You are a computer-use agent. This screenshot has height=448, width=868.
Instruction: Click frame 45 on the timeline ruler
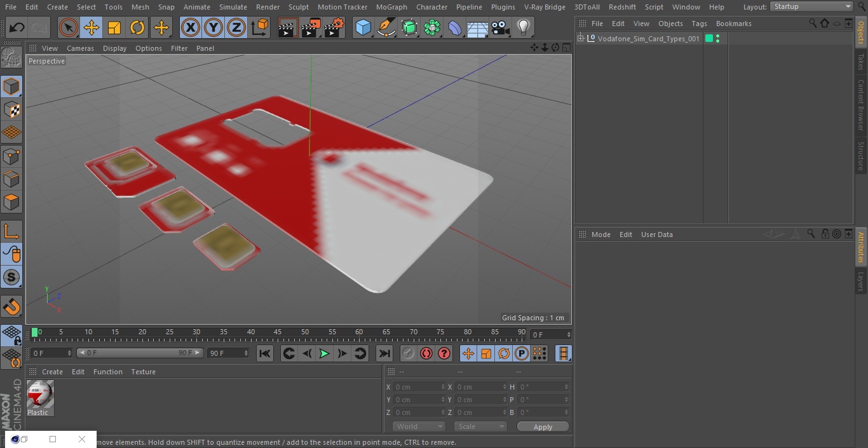[x=278, y=332]
